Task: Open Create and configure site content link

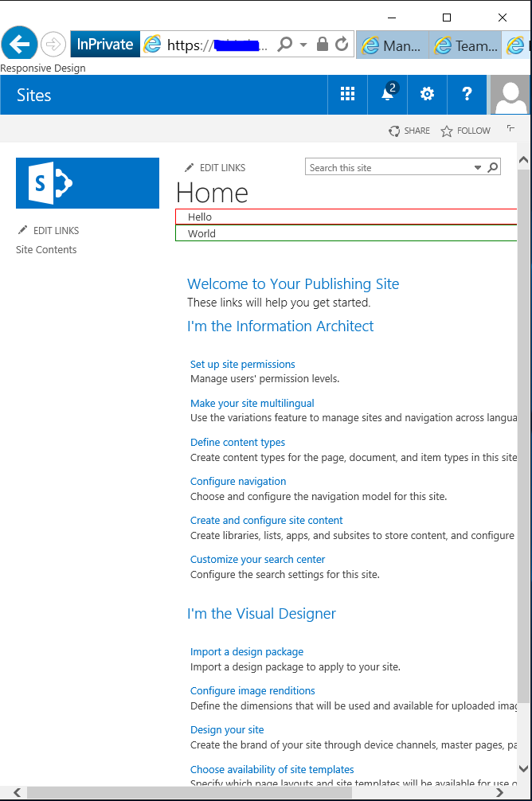Action: click(267, 520)
